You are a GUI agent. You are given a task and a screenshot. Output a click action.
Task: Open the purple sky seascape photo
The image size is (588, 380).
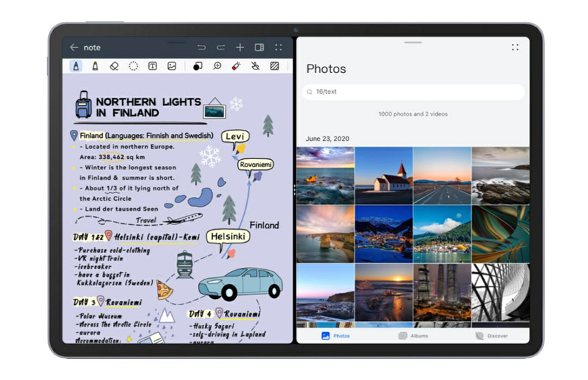(325, 175)
